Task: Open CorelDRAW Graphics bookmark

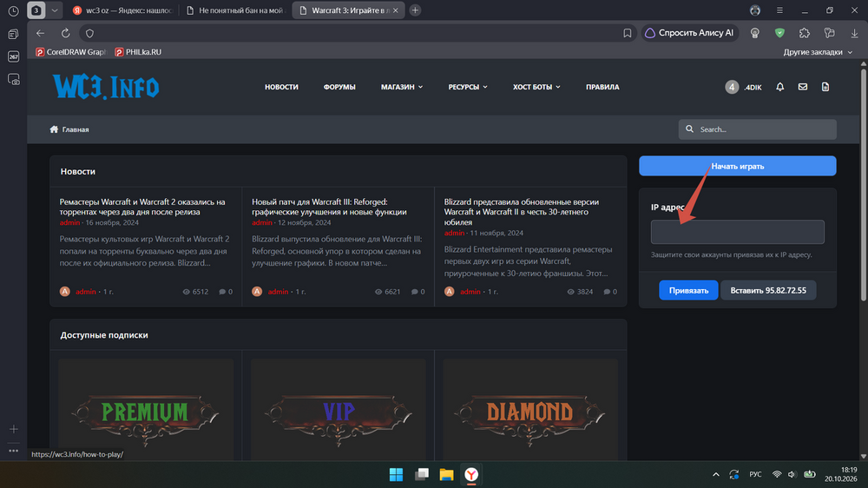Action: (70, 52)
